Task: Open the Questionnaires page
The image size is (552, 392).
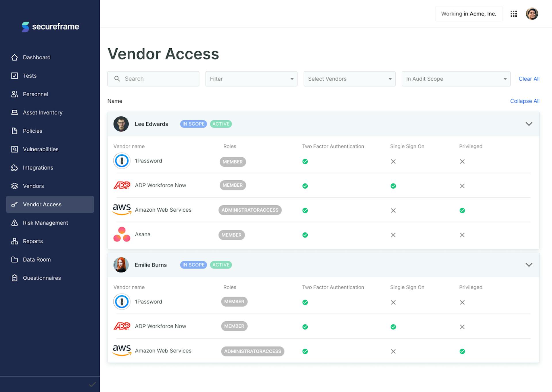Action: pos(42,278)
